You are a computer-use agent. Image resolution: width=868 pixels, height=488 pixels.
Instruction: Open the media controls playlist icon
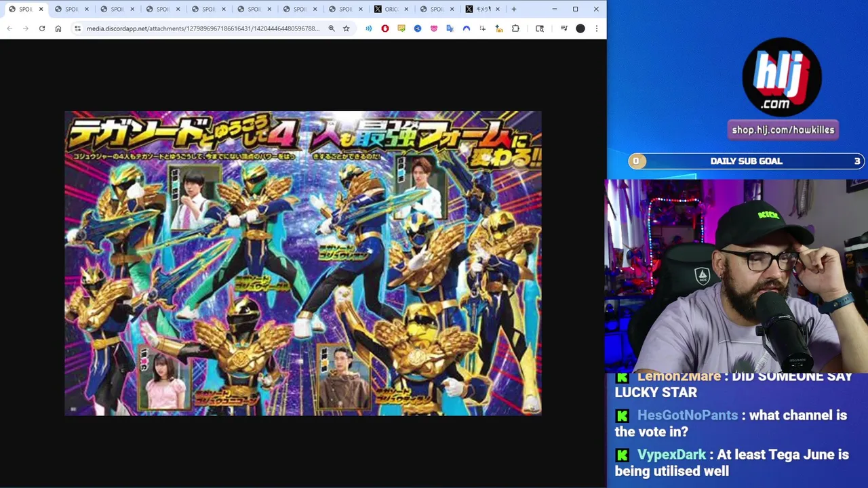point(564,28)
